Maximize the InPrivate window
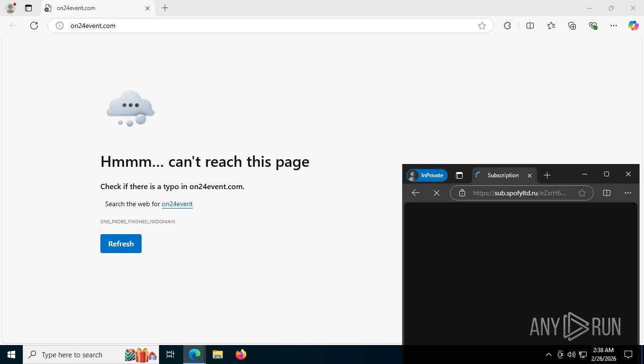 (x=607, y=174)
